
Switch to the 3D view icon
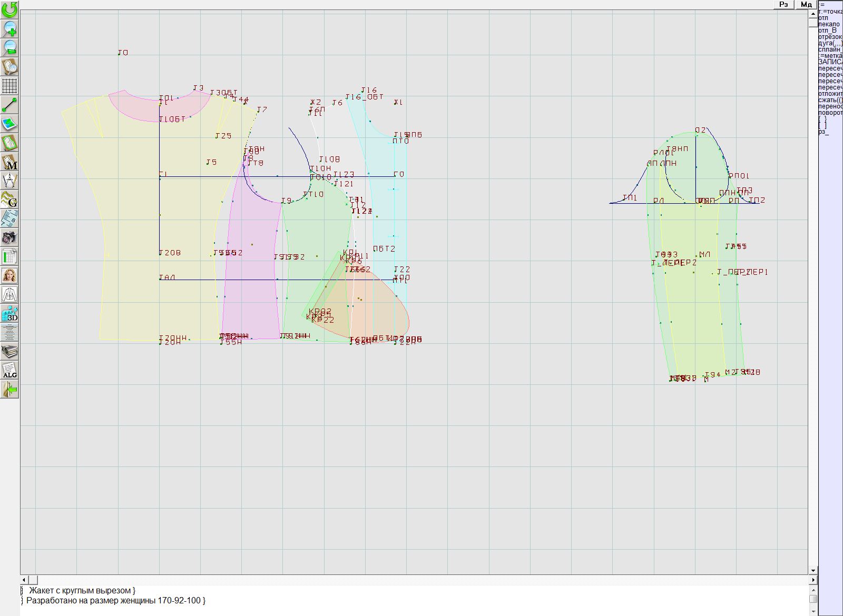pyautogui.click(x=9, y=314)
